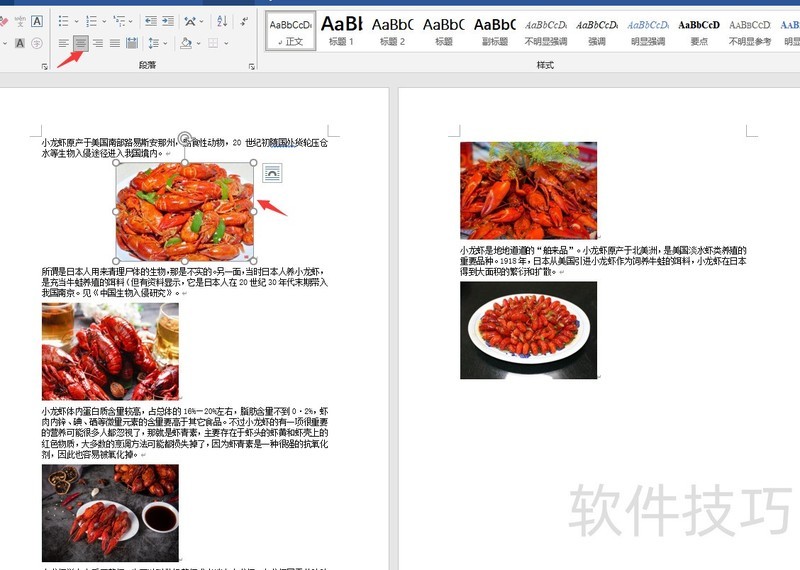800x570 pixels.
Task: Apply the 标题 1 style
Action: pyautogui.click(x=341, y=31)
